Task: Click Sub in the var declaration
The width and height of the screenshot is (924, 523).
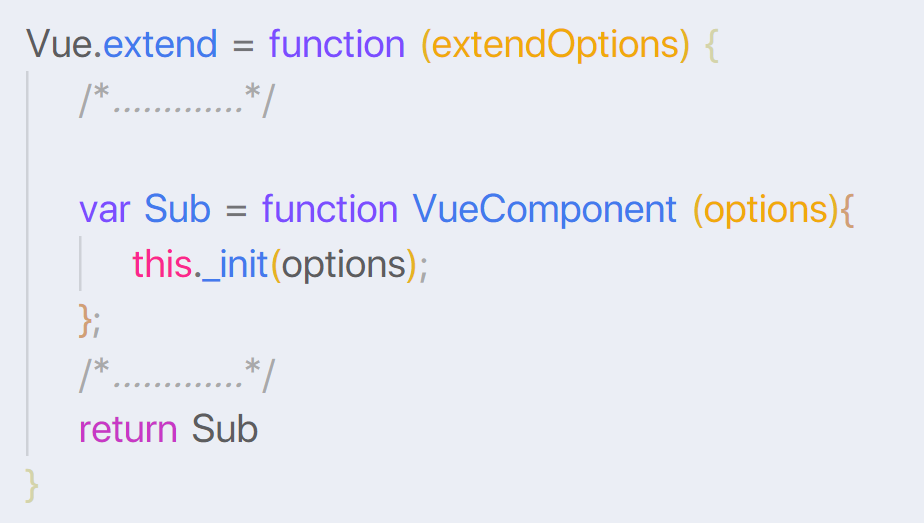Action: tap(177, 208)
